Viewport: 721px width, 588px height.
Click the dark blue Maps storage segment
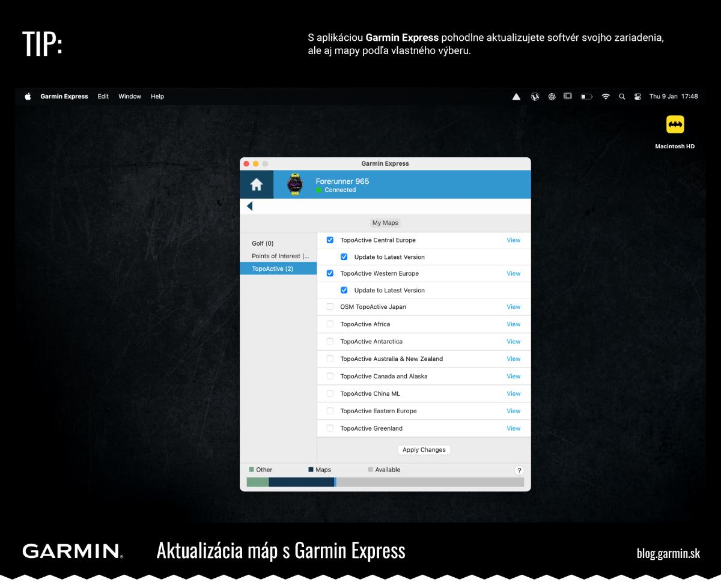(301, 482)
